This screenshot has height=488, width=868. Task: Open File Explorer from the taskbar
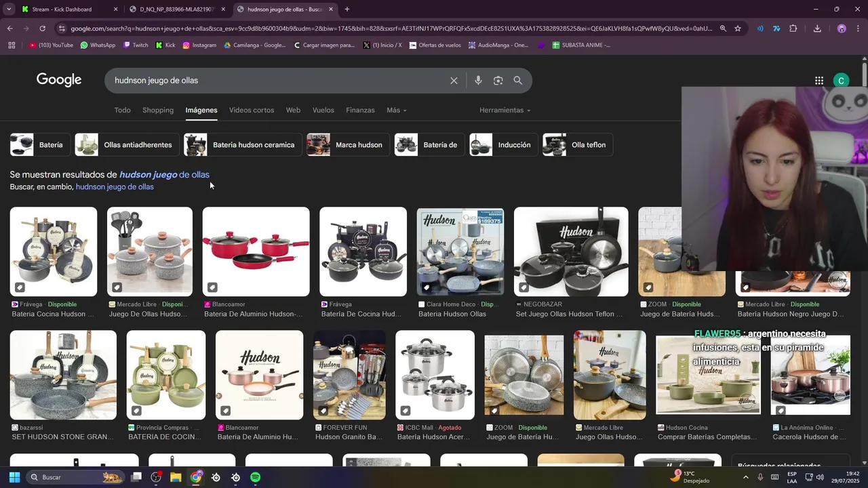[176, 477]
